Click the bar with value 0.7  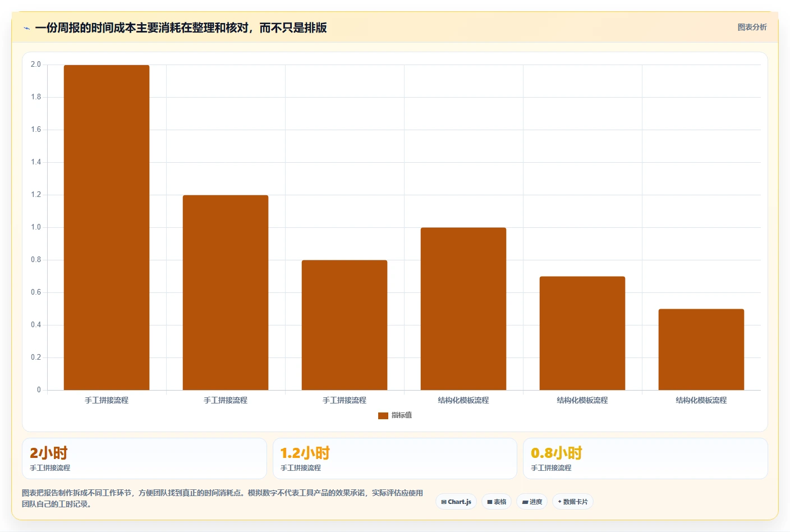[x=582, y=333]
